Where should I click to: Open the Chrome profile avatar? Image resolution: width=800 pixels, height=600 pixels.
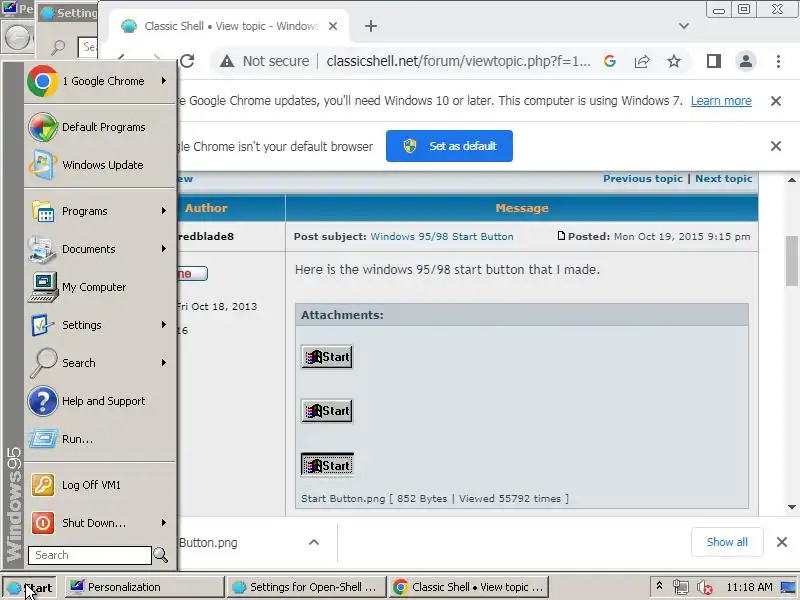click(746, 61)
